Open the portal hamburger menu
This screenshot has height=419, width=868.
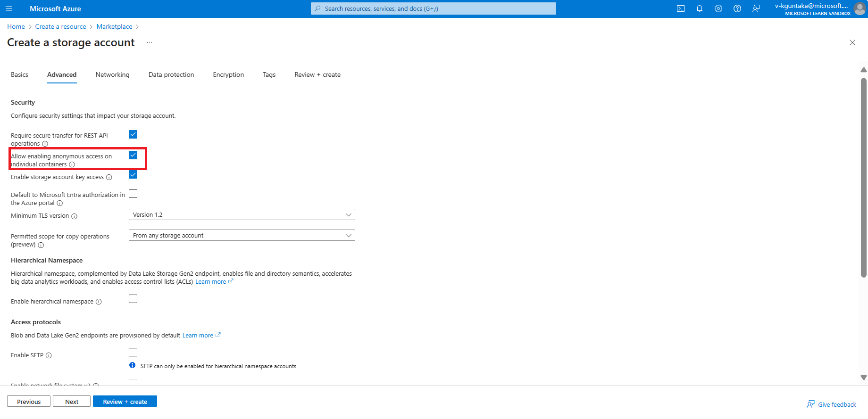point(9,9)
